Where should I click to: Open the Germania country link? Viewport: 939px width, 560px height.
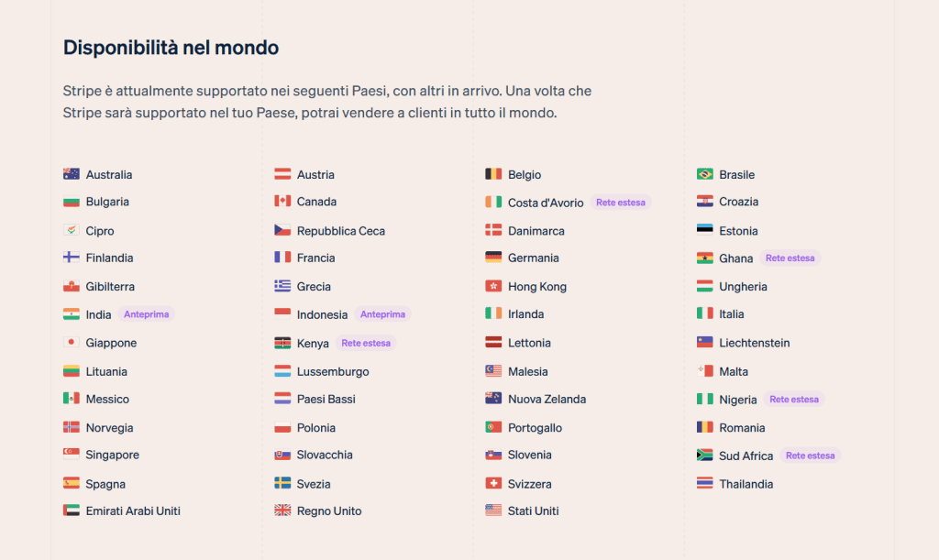point(533,258)
